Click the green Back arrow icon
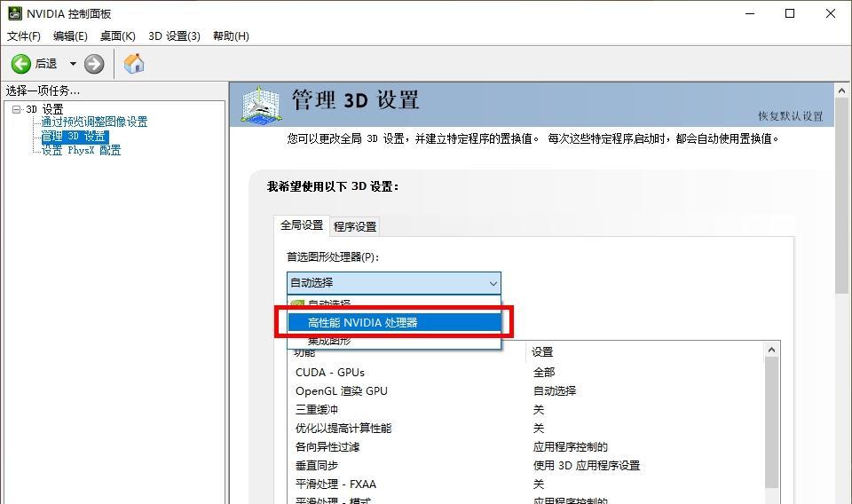Screen dimensions: 852x504 point(21,64)
